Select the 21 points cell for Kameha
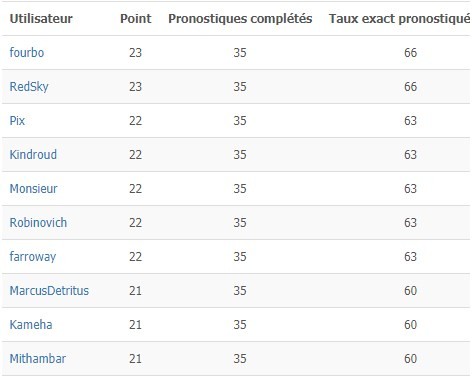 pyautogui.click(x=135, y=325)
